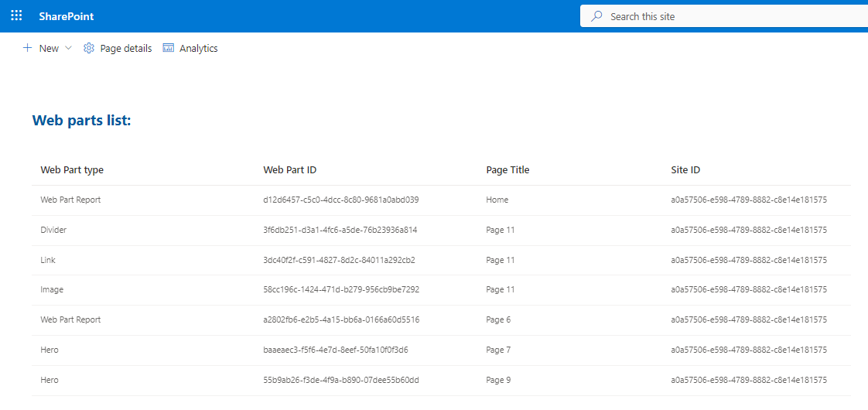Click the Web parts list heading

point(82,120)
